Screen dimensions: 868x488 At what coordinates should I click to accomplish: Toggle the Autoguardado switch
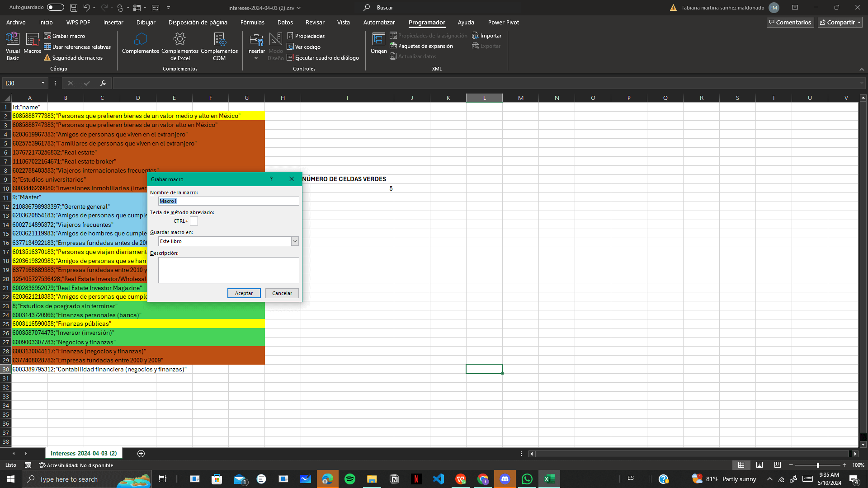click(x=55, y=7)
